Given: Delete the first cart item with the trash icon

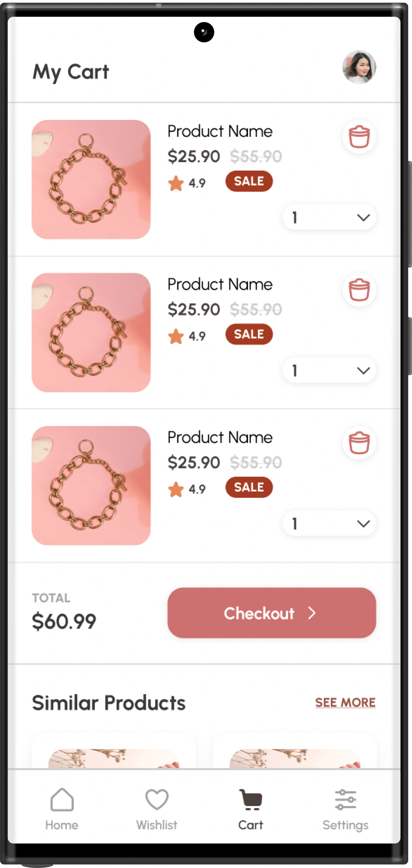Looking at the screenshot, I should [x=359, y=137].
